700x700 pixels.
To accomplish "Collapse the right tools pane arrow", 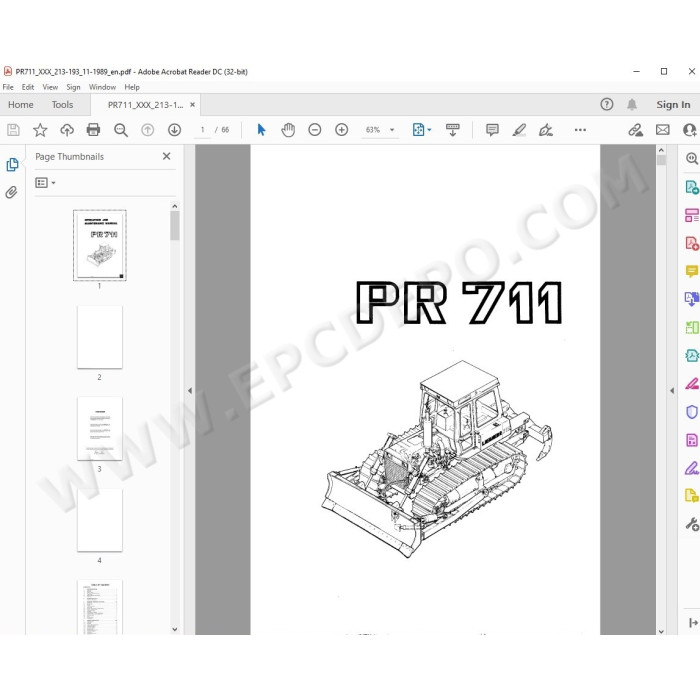I will 672,391.
